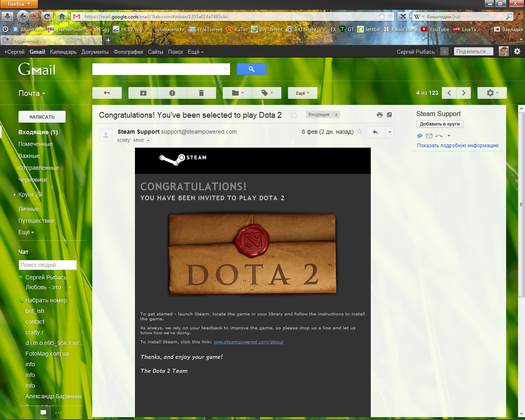The height and width of the screenshot is (420, 525).
Task: Expand Ещё more labels in sidebar
Action: tap(26, 232)
